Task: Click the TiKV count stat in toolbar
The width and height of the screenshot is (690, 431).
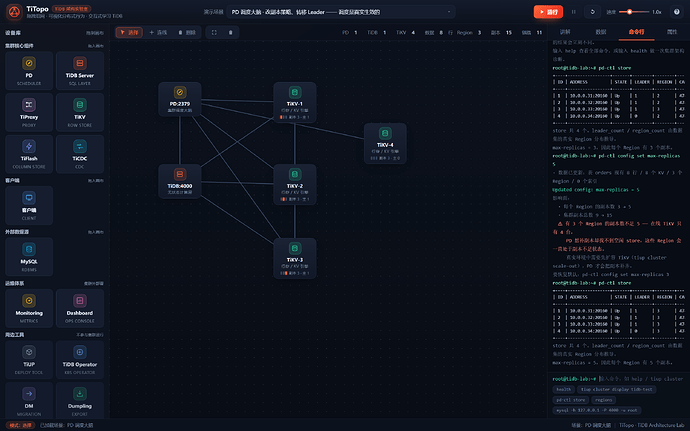Action: [x=405, y=32]
